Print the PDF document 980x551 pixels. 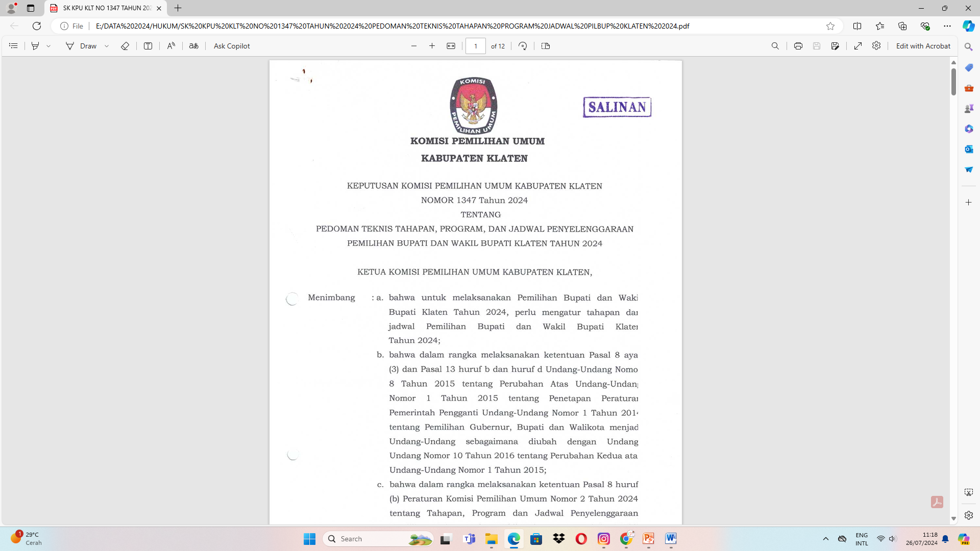point(798,46)
